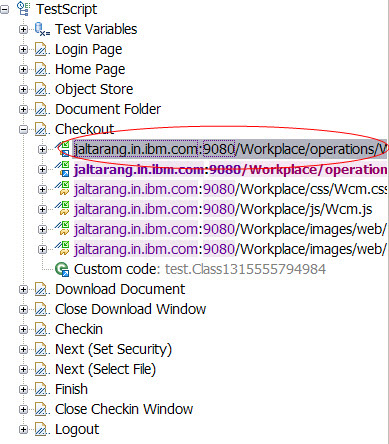Select the Workplace/css/Wcm.css request

(x=230, y=189)
